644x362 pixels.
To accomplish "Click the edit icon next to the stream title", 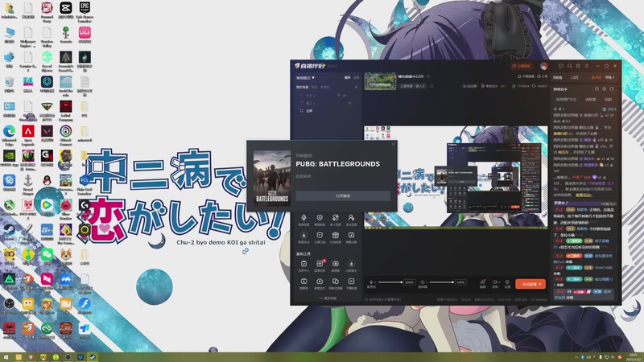I will point(430,76).
